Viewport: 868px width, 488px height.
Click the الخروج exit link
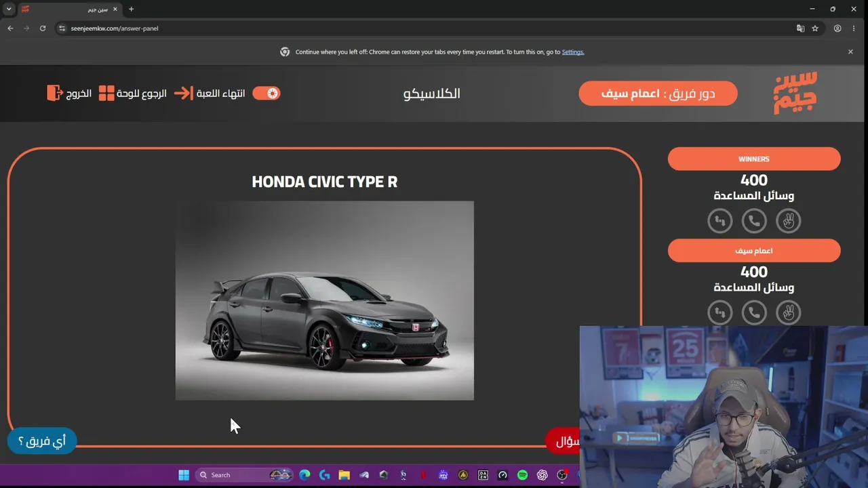tap(79, 94)
